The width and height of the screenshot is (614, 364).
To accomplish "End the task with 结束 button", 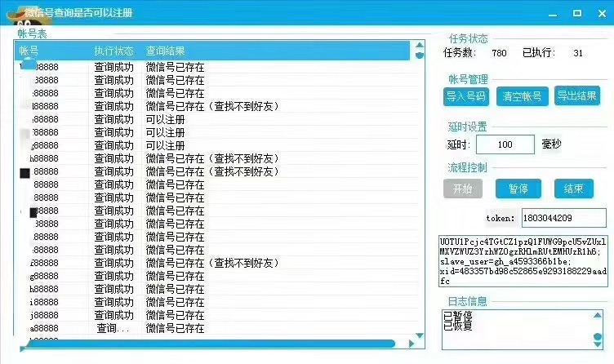I will tap(574, 189).
